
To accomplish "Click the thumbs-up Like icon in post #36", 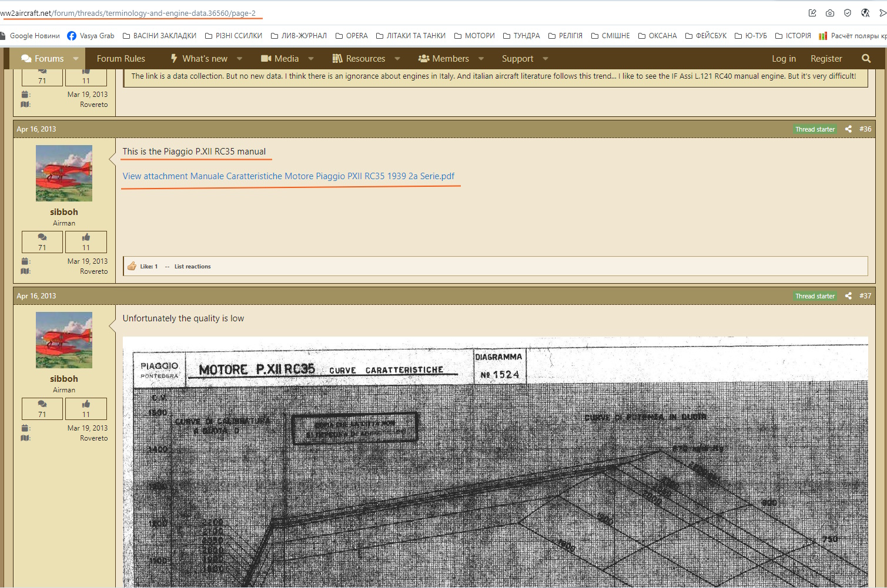I will tap(132, 266).
